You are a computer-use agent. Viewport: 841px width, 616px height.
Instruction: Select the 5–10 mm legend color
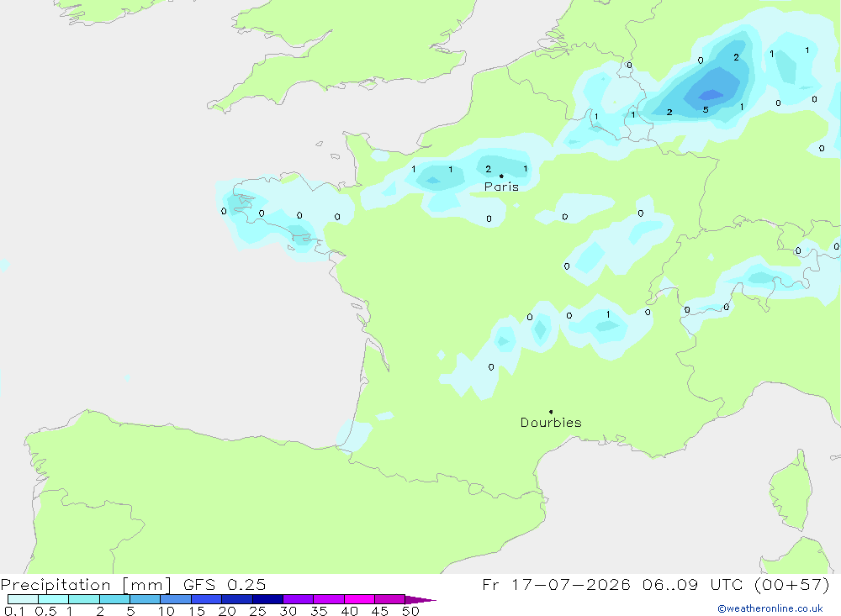click(x=145, y=599)
